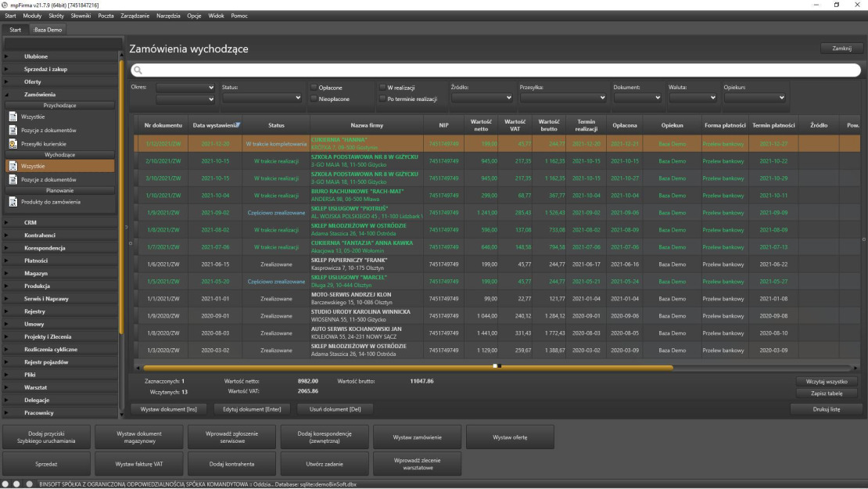Click the scroll-right arrow of table scrollbar

(855, 368)
